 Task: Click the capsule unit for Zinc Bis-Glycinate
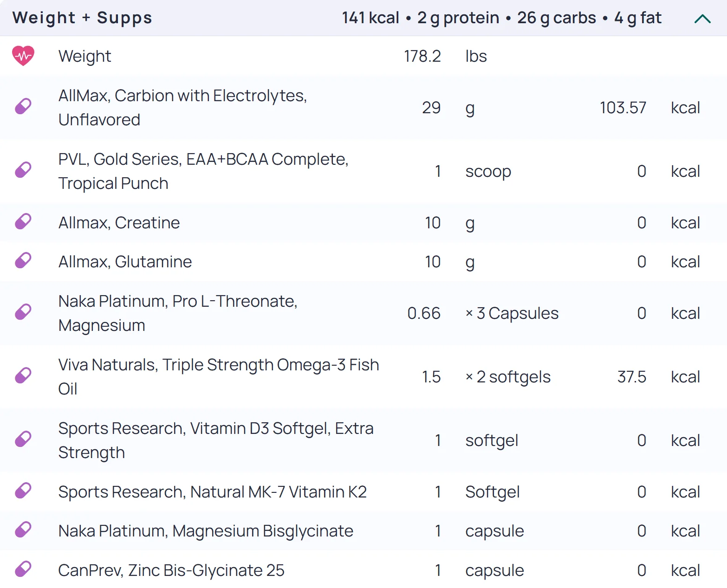pyautogui.click(x=494, y=570)
